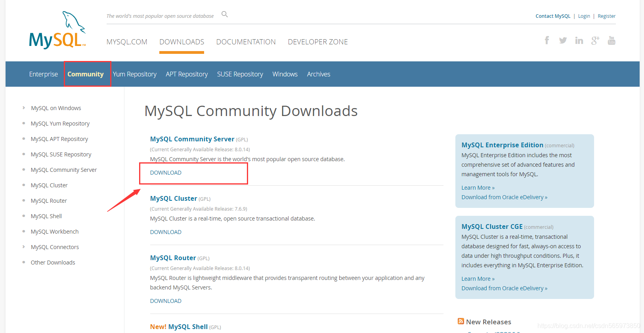Open SUSE Repository in blue bar

pyautogui.click(x=240, y=74)
